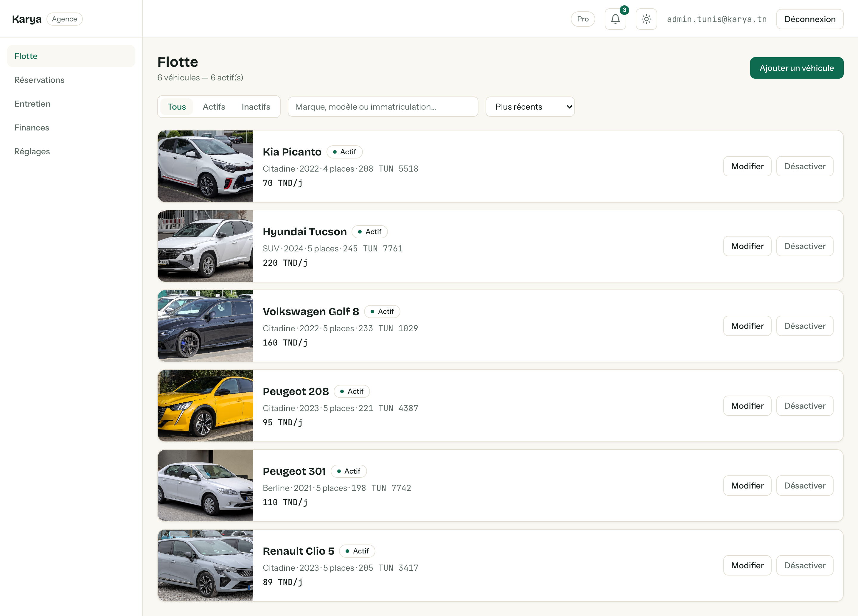The height and width of the screenshot is (616, 858).
Task: Expand the Plus récents sort dropdown
Action: pos(530,107)
